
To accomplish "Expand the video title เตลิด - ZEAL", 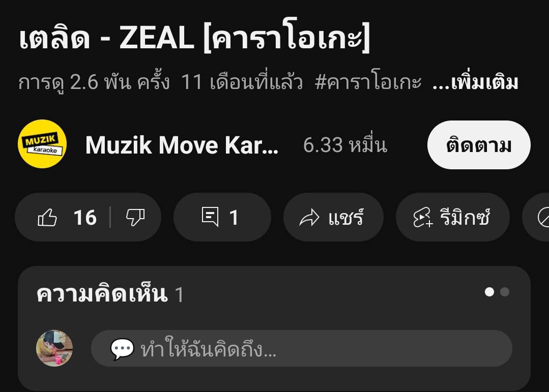I will (194, 37).
